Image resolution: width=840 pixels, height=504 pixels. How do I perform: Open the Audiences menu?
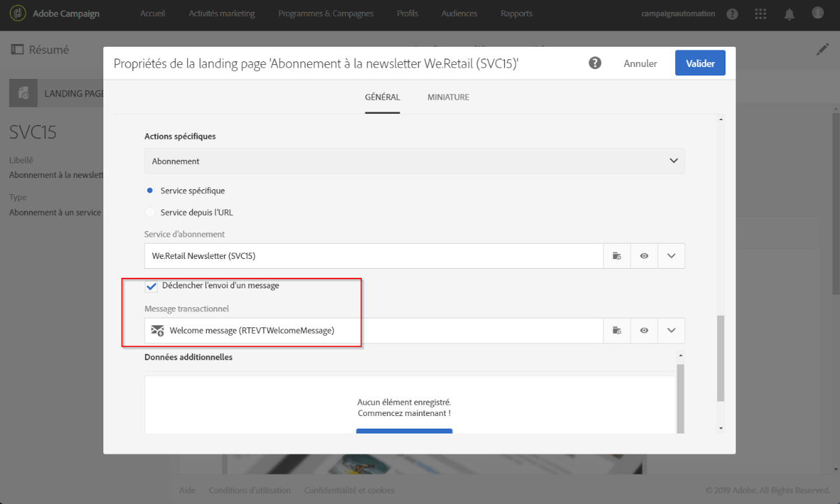point(459,14)
